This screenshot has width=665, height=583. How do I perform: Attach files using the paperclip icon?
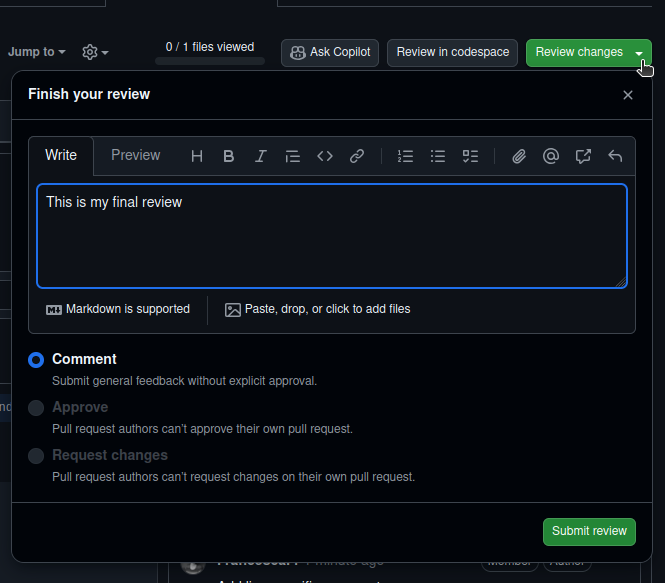[519, 156]
